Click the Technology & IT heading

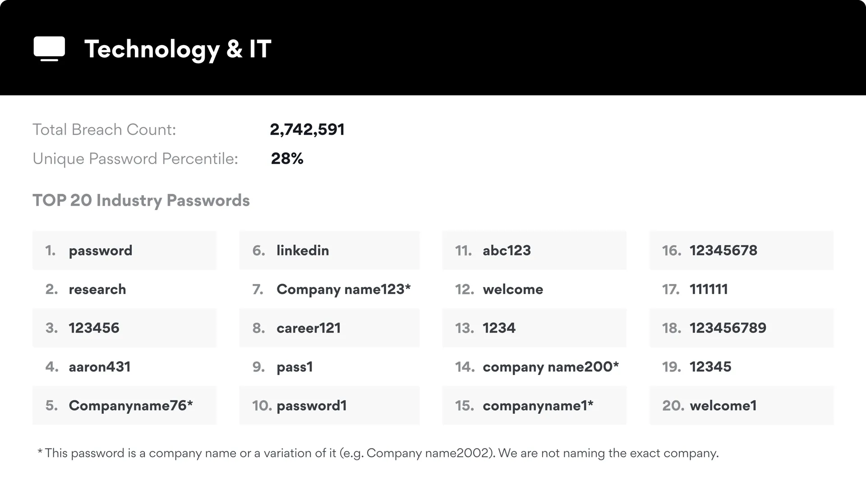coord(178,49)
